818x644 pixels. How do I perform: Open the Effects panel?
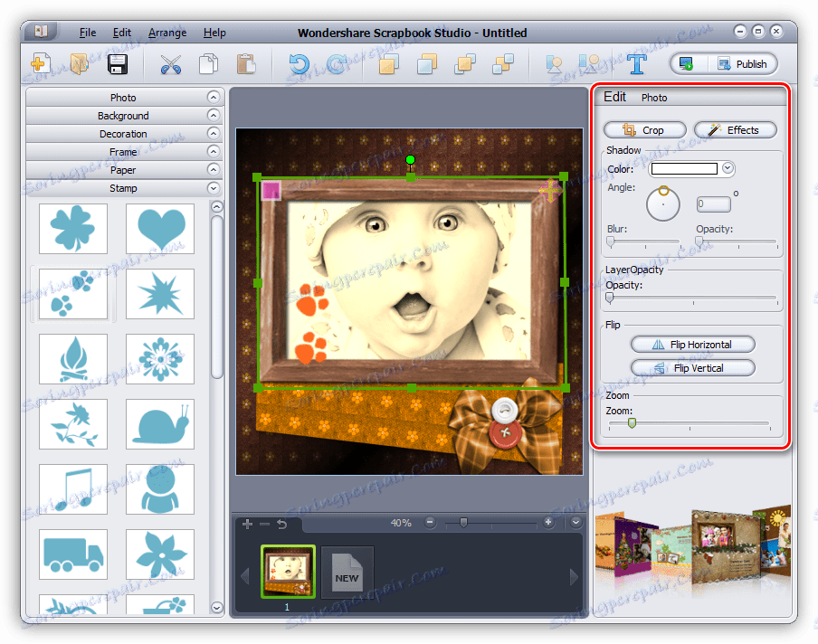(735, 129)
